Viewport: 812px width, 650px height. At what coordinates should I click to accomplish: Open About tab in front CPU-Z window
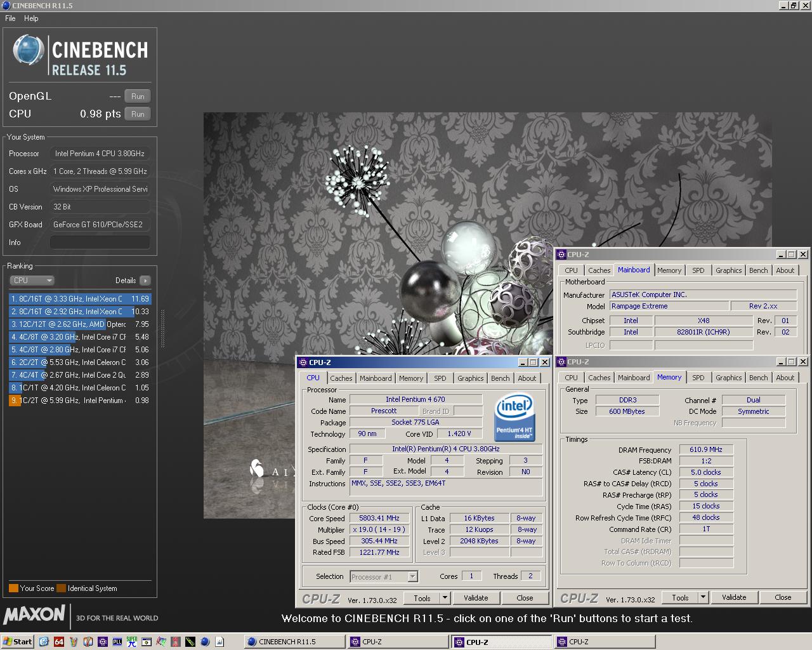click(527, 378)
